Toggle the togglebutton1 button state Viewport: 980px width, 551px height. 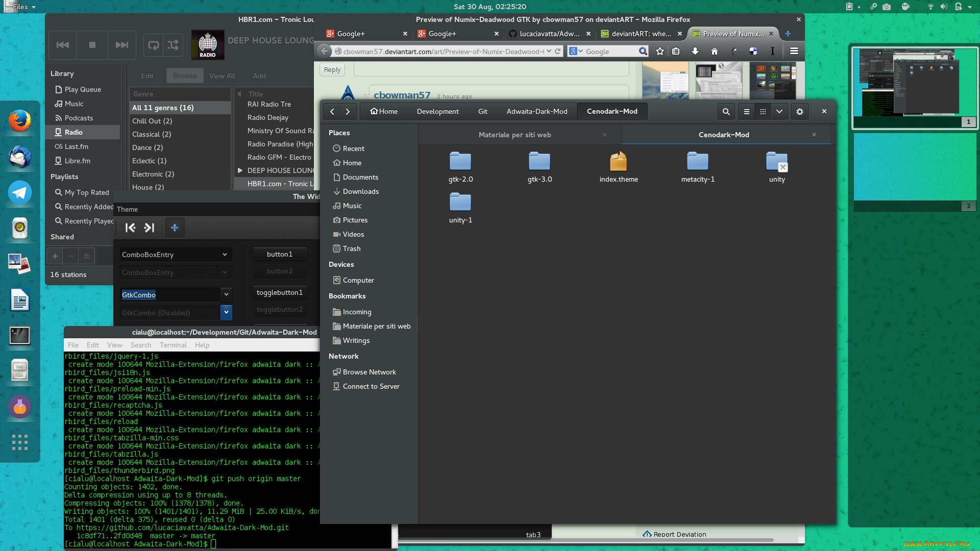pos(280,292)
